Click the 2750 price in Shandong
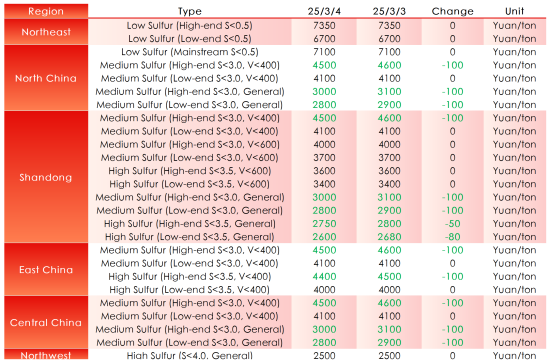Viewport: 550px width, 363px height. pyautogui.click(x=324, y=224)
